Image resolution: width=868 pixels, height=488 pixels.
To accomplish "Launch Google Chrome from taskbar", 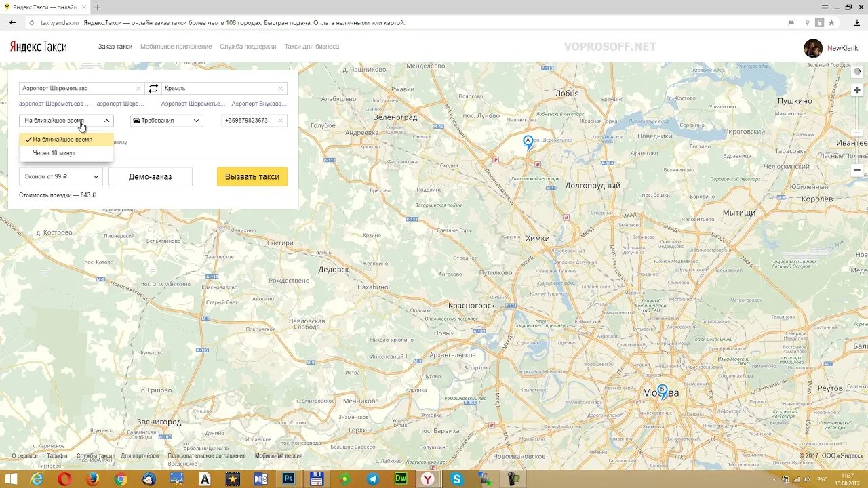I will point(121,479).
